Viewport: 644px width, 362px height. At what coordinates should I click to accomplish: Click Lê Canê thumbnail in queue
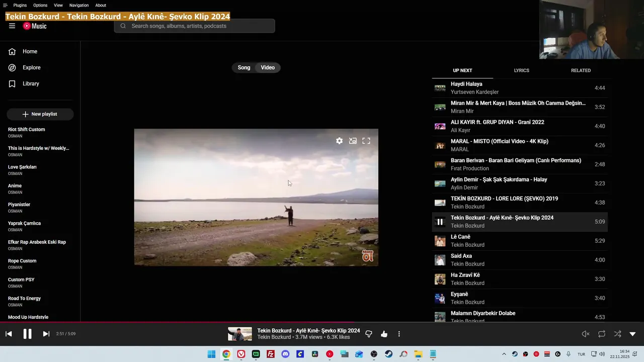tap(440, 241)
